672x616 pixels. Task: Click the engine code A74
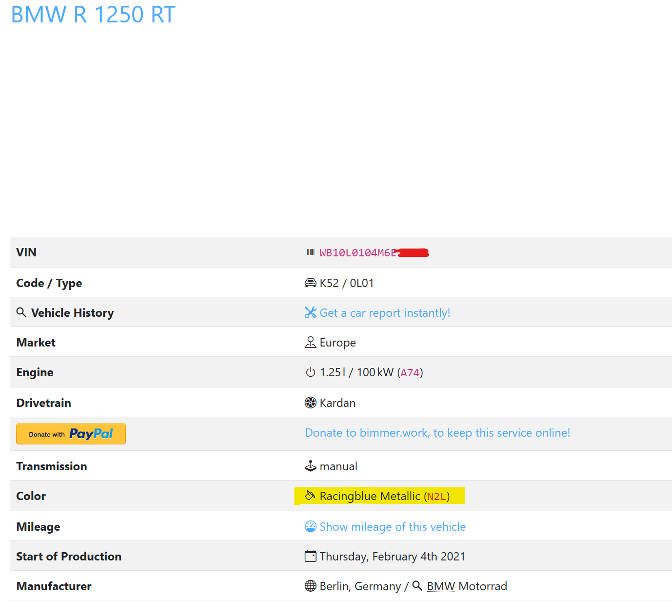coord(410,373)
